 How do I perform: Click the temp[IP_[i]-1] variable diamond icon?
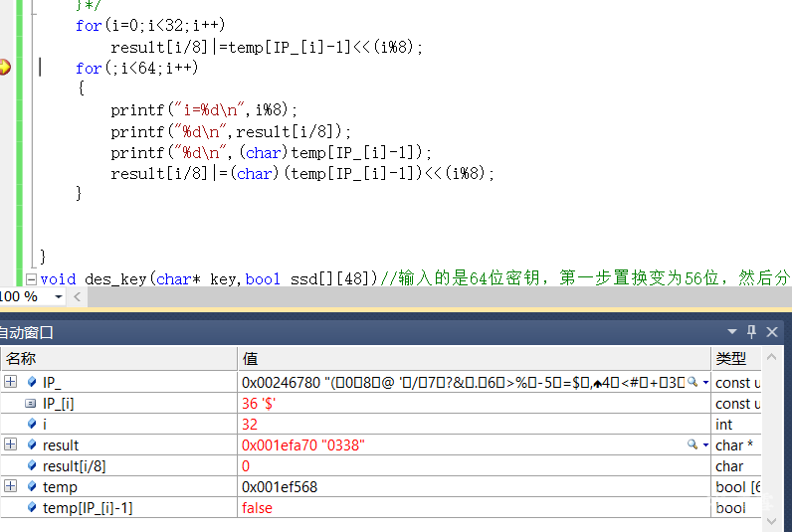pos(32,507)
